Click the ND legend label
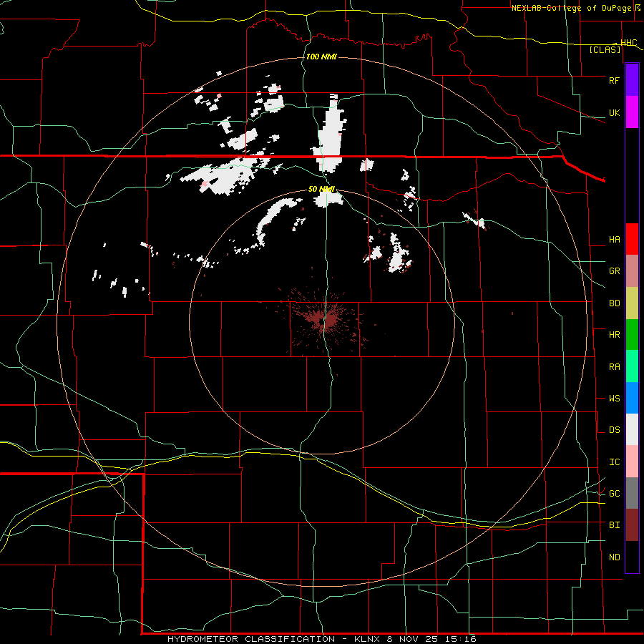This screenshot has width=644, height=644. pos(614,557)
